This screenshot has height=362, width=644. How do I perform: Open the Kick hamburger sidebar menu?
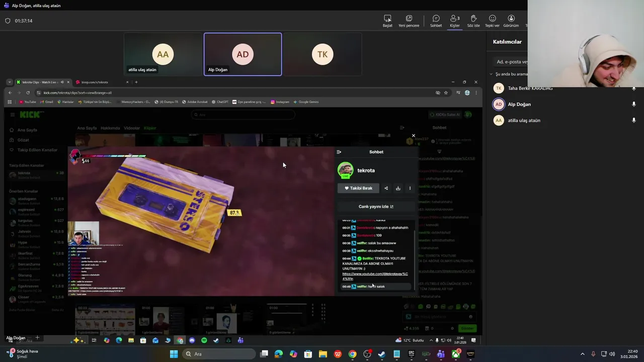click(13, 115)
